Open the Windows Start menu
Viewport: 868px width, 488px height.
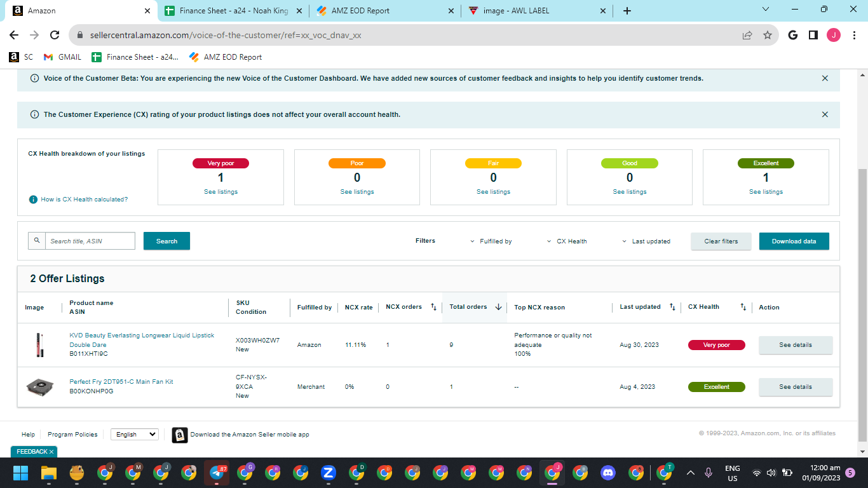[x=21, y=473]
